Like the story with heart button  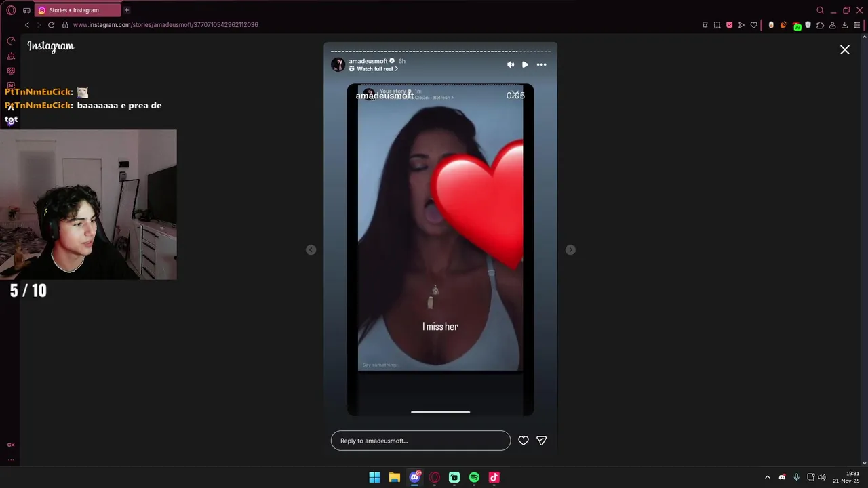(524, 441)
